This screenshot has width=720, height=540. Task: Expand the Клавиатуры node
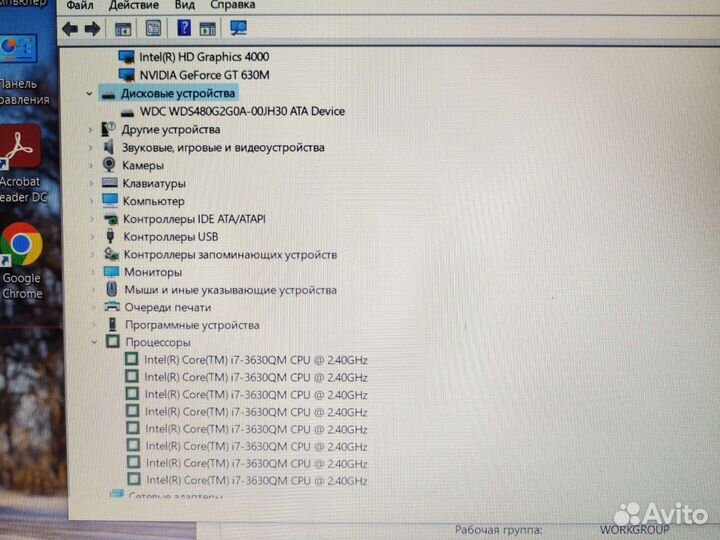pos(91,183)
